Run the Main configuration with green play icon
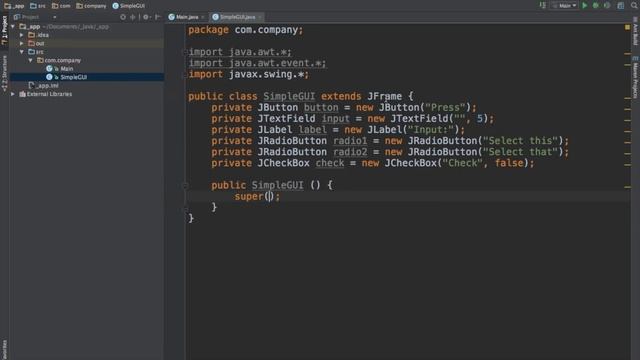 tap(584, 5)
